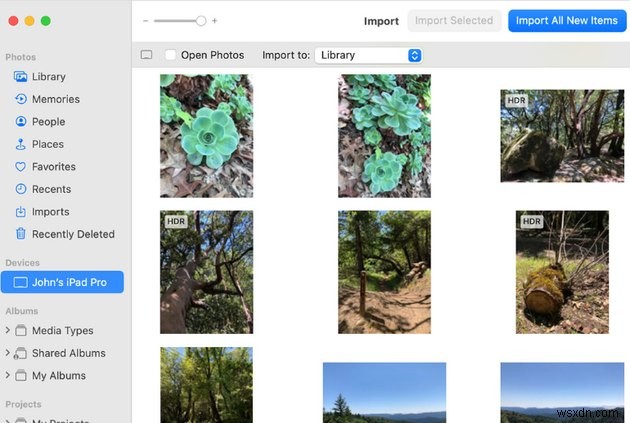Click the green fullscreen window button
The height and width of the screenshot is (423, 630).
click(46, 21)
